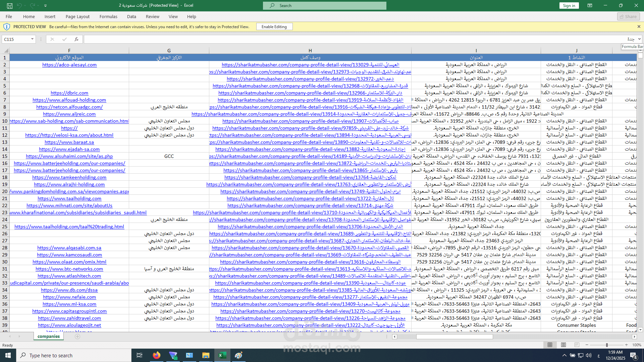Click the Zoom out minus icon
Image resolution: width=644 pixels, height=362 pixels.
click(x=587, y=345)
